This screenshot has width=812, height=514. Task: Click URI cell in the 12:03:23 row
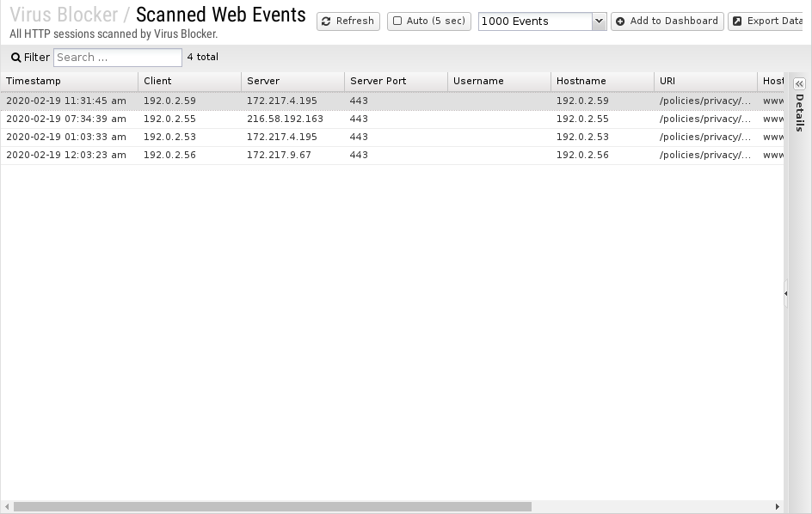tap(704, 156)
